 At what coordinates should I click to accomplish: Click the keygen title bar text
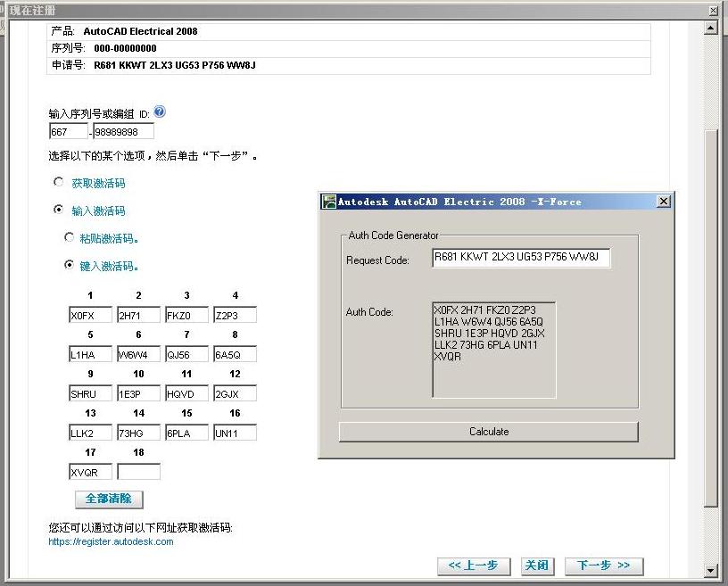459,202
